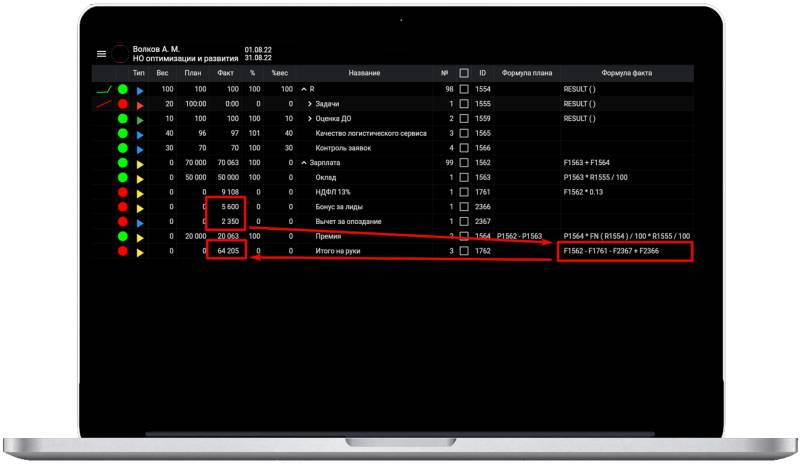800x464 pixels.
Task: Click the round user avatar beside Волков А. М.
Action: pyautogui.click(x=120, y=54)
